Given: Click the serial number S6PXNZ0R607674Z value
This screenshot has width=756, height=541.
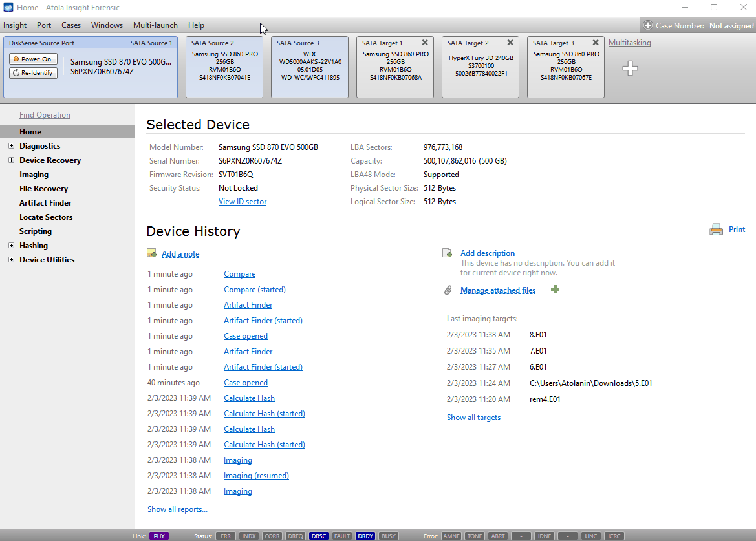Looking at the screenshot, I should (x=250, y=161).
